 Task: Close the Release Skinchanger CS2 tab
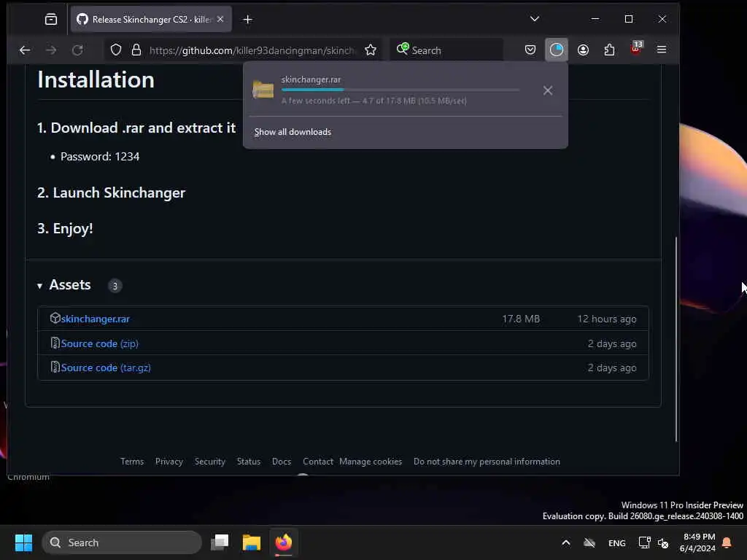(220, 20)
